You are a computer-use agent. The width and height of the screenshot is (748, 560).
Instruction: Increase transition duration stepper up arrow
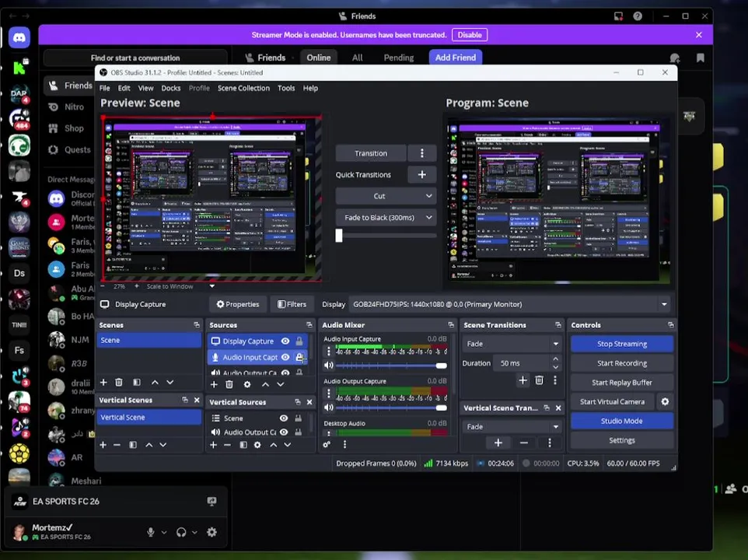pos(555,359)
